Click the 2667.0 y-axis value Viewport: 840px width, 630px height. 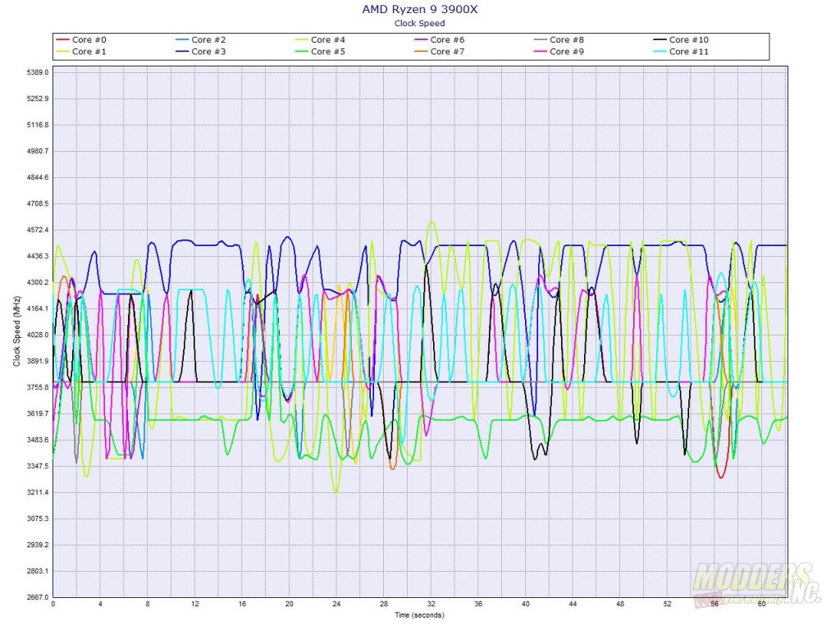click(38, 597)
